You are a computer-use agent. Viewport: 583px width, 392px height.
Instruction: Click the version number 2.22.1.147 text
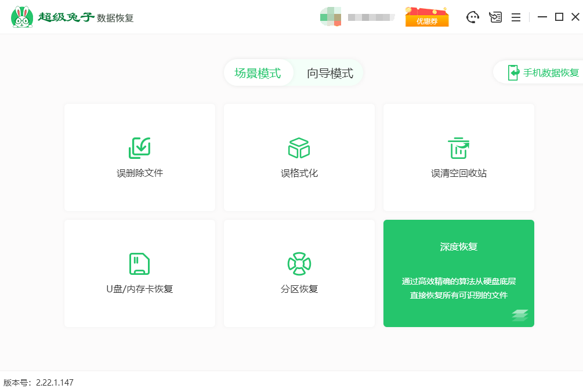click(55, 383)
